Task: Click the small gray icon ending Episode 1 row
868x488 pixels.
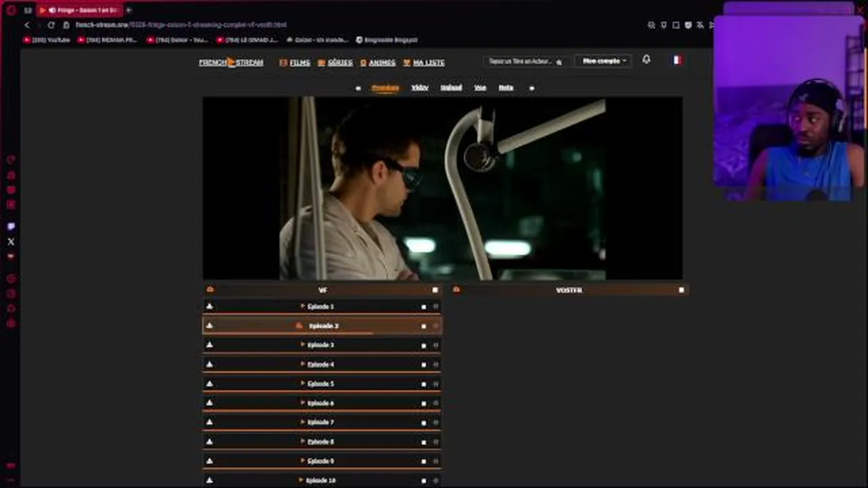Action: (435, 307)
